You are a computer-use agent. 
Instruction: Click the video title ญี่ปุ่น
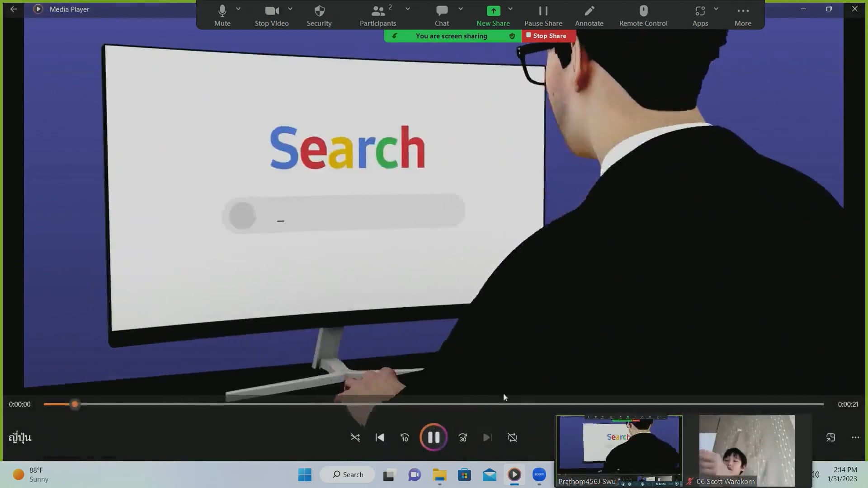click(20, 437)
